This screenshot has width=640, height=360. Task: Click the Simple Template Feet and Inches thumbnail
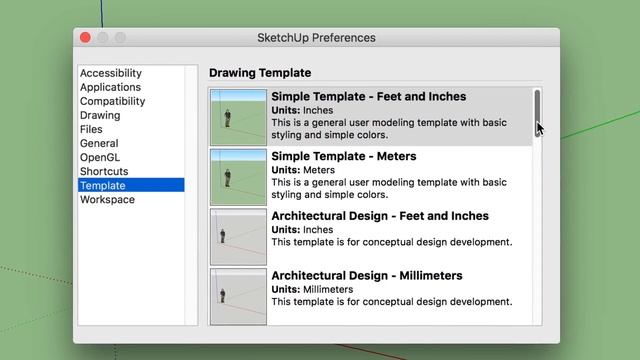(238, 118)
